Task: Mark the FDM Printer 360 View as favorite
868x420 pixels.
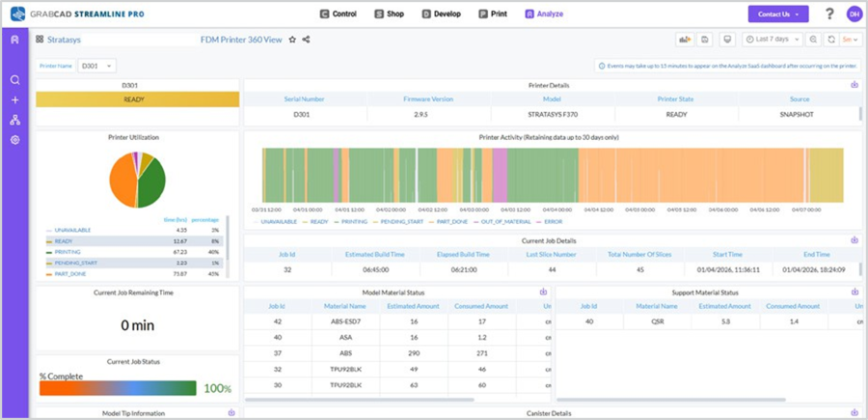Action: (292, 40)
